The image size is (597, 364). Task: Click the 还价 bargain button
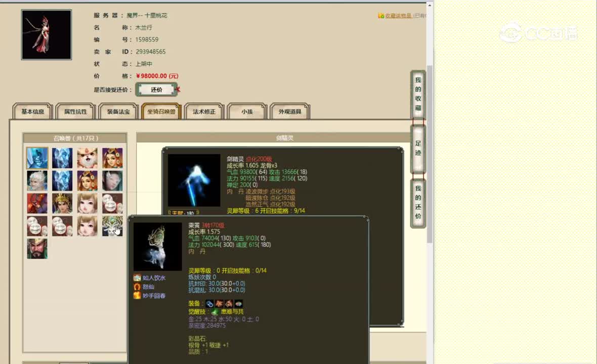(x=156, y=90)
